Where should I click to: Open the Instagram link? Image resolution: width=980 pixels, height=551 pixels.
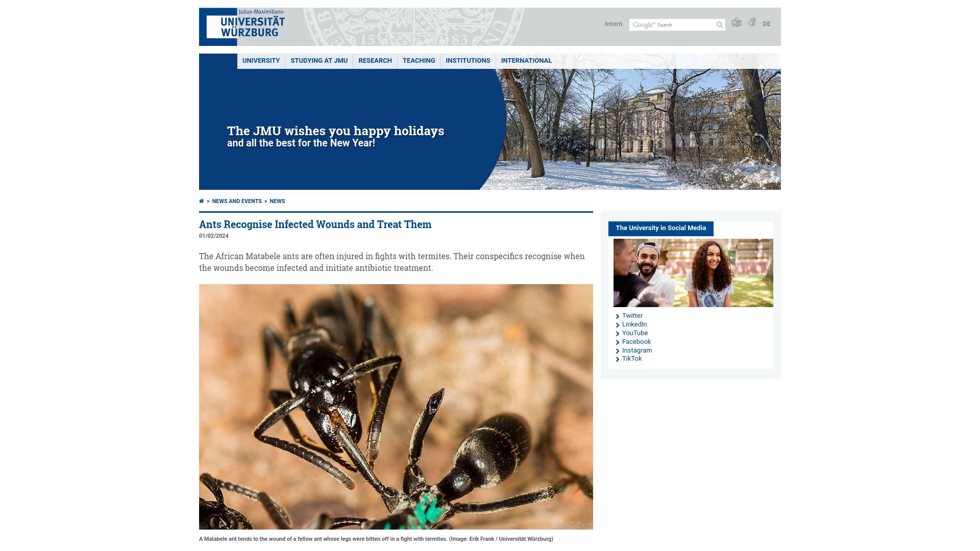[637, 350]
